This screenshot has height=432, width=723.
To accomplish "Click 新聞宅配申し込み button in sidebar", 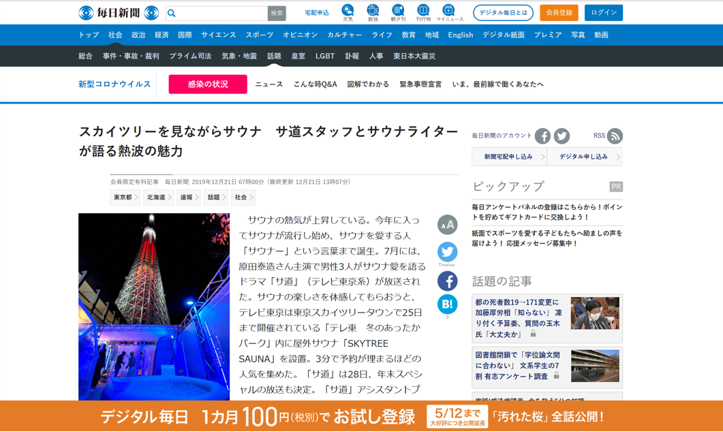I will (x=509, y=157).
